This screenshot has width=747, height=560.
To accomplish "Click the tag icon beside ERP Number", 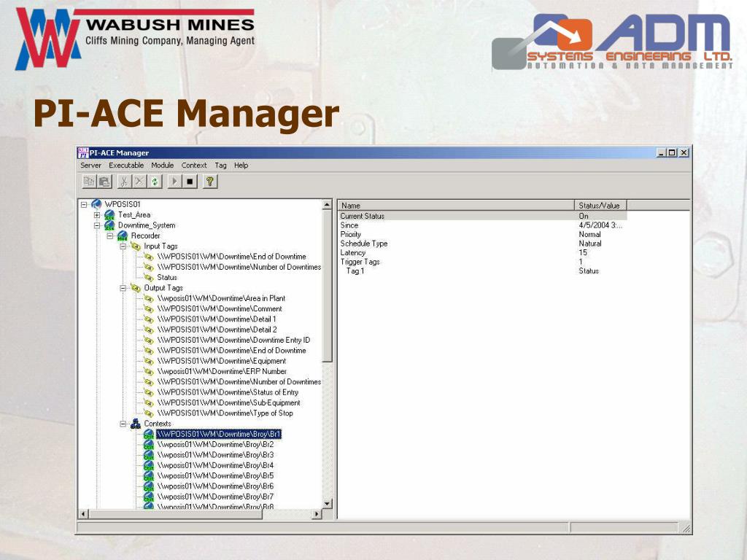I will 149,371.
